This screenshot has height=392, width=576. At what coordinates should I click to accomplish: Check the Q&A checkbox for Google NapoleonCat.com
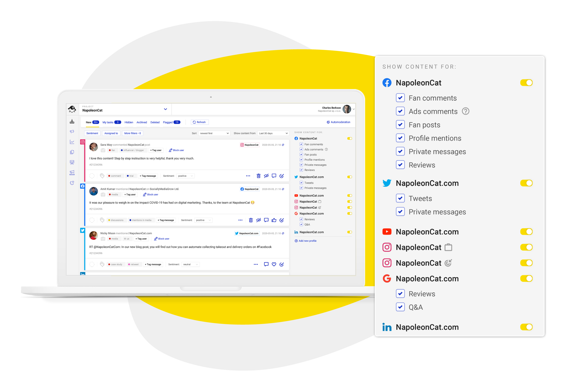click(x=400, y=307)
